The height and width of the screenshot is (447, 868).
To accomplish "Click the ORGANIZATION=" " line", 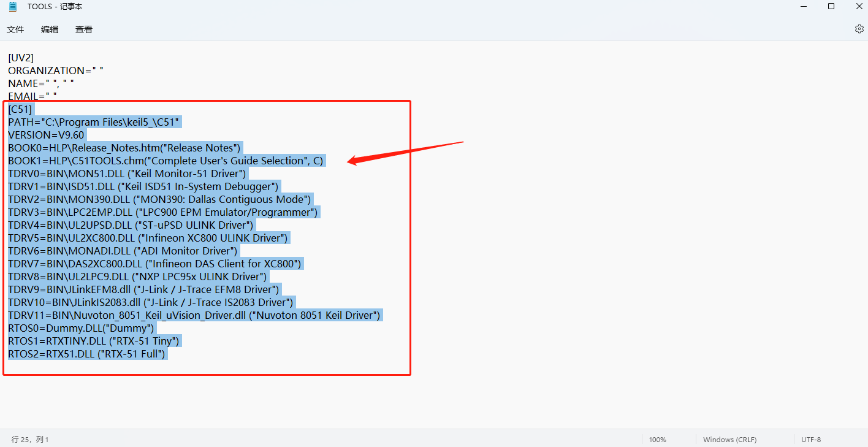I will click(x=56, y=71).
